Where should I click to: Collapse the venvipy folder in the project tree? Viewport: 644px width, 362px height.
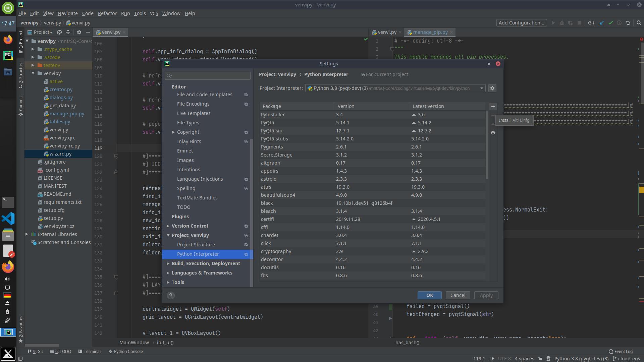tap(33, 73)
